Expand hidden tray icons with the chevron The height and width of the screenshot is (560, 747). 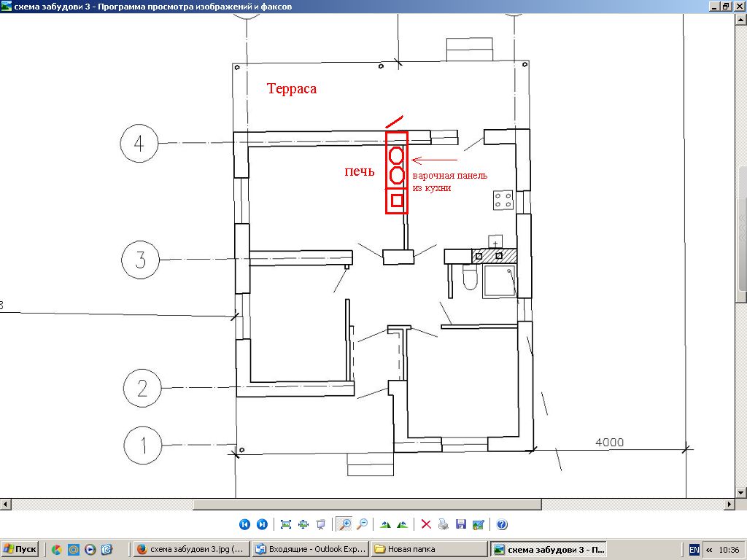pos(709,550)
